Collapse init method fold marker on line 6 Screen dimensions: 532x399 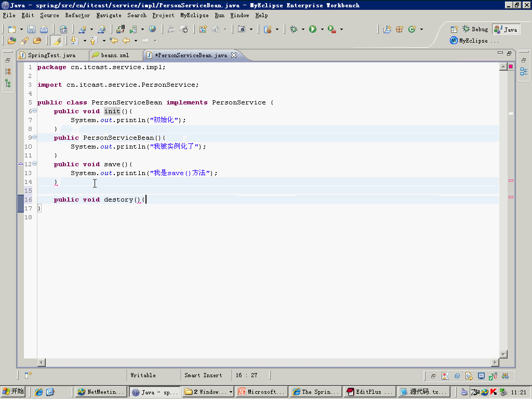point(35,111)
